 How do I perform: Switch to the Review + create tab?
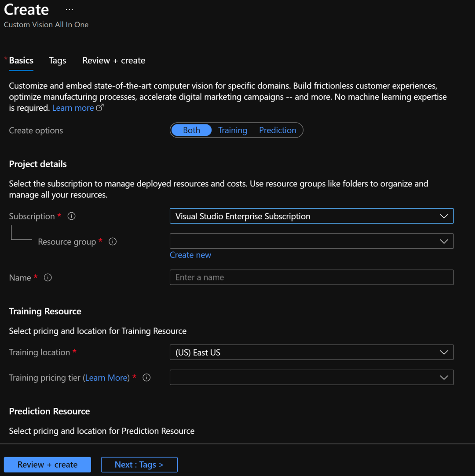click(x=114, y=61)
